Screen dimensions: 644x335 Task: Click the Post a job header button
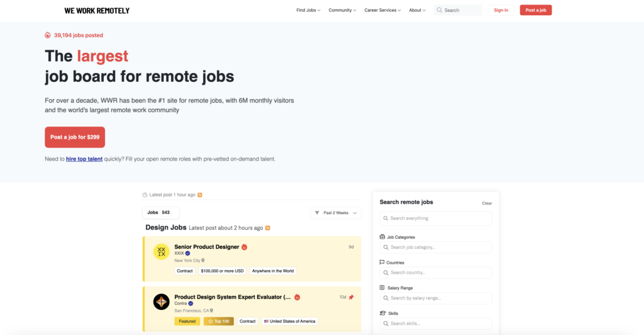point(536,10)
